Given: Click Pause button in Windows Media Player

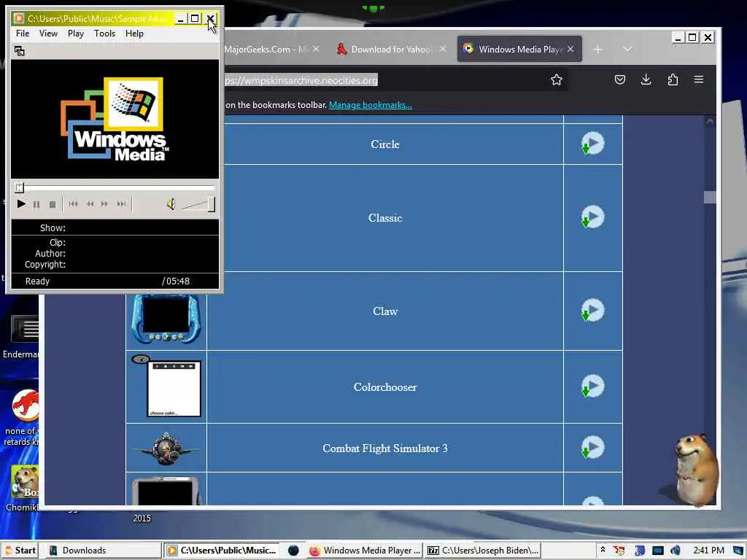Looking at the screenshot, I should tap(36, 204).
